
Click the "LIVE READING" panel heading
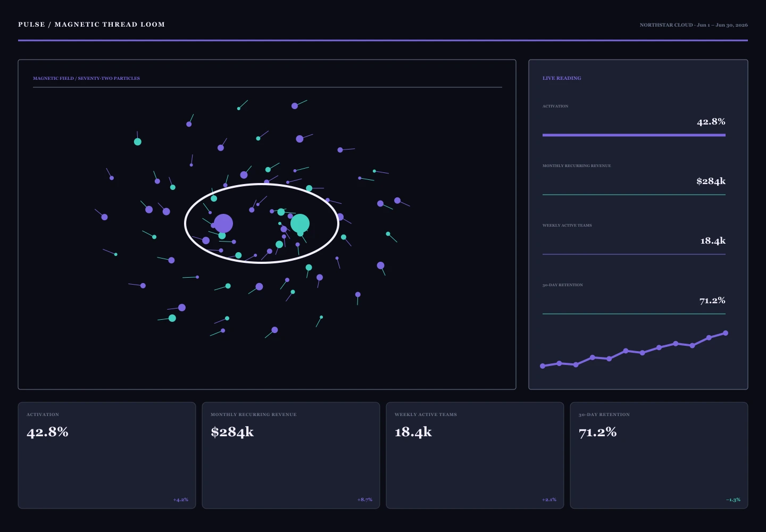point(562,78)
